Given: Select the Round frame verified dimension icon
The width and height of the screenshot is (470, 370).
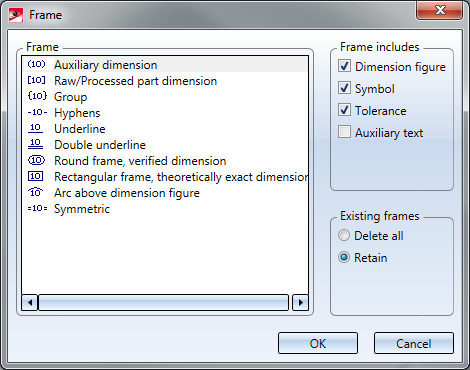Looking at the screenshot, I should tap(36, 160).
